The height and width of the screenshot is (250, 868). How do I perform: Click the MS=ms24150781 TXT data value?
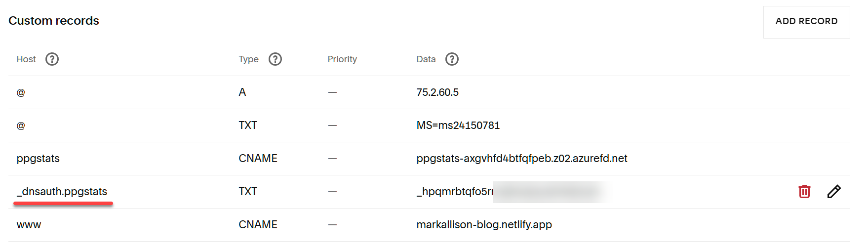click(458, 125)
